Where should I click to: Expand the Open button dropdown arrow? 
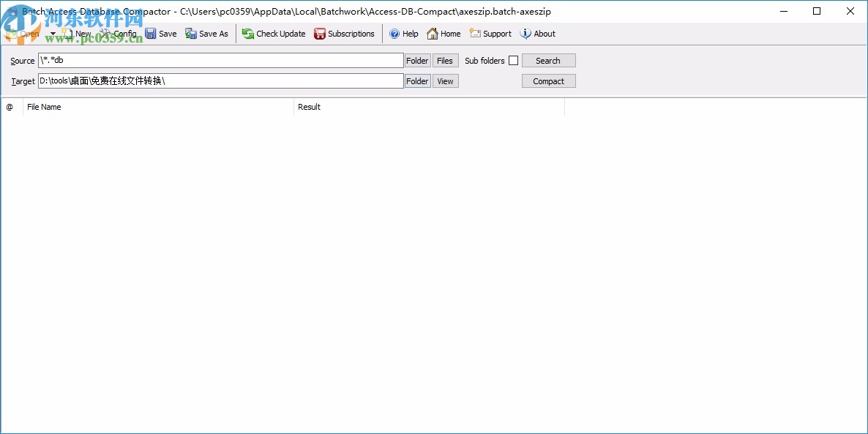click(x=52, y=34)
